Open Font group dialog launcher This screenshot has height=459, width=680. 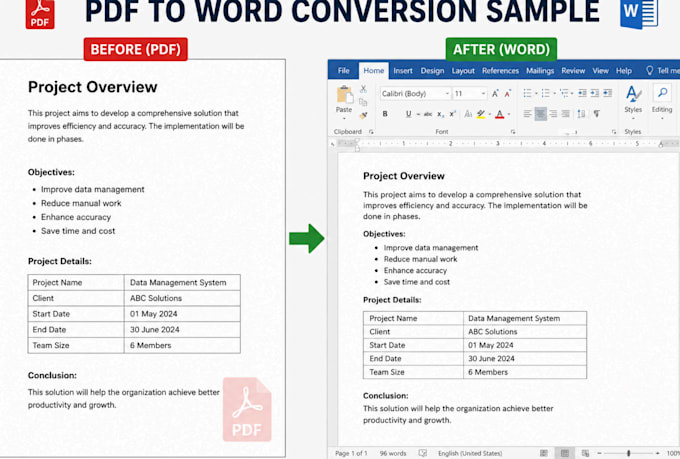point(513,131)
